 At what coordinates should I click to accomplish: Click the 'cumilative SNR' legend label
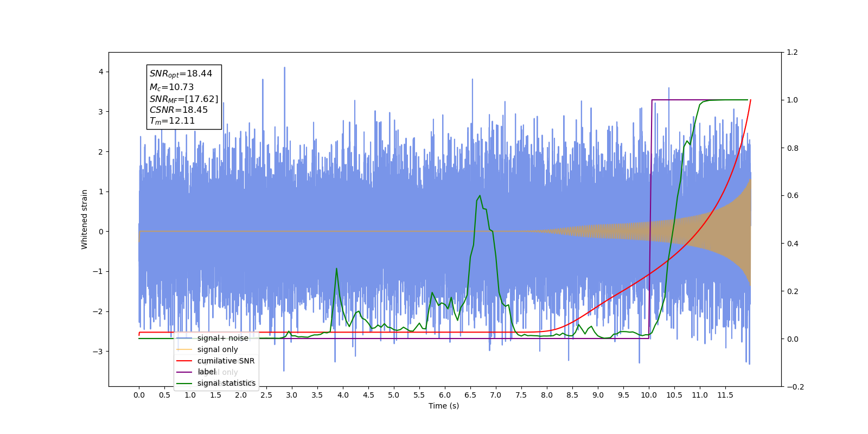(x=226, y=361)
